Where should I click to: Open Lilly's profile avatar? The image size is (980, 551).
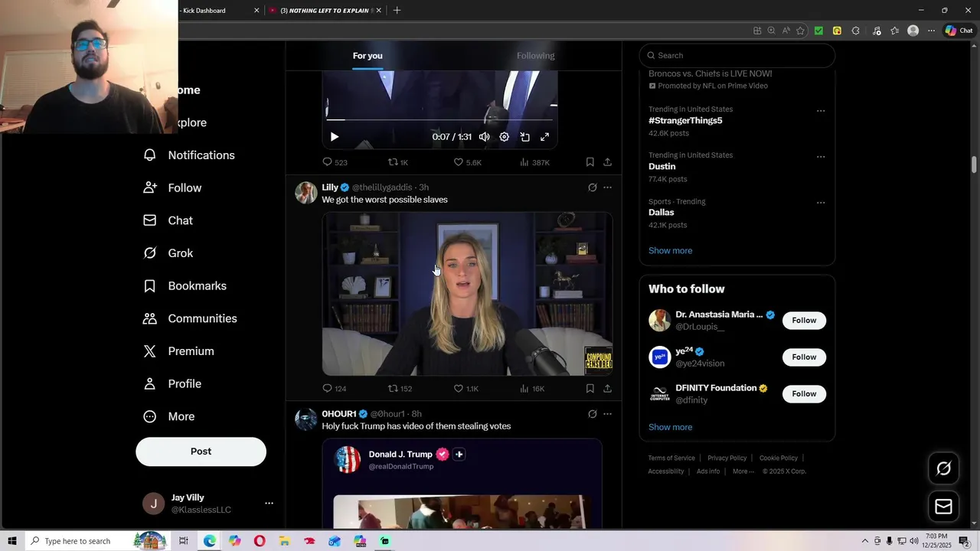pos(306,193)
